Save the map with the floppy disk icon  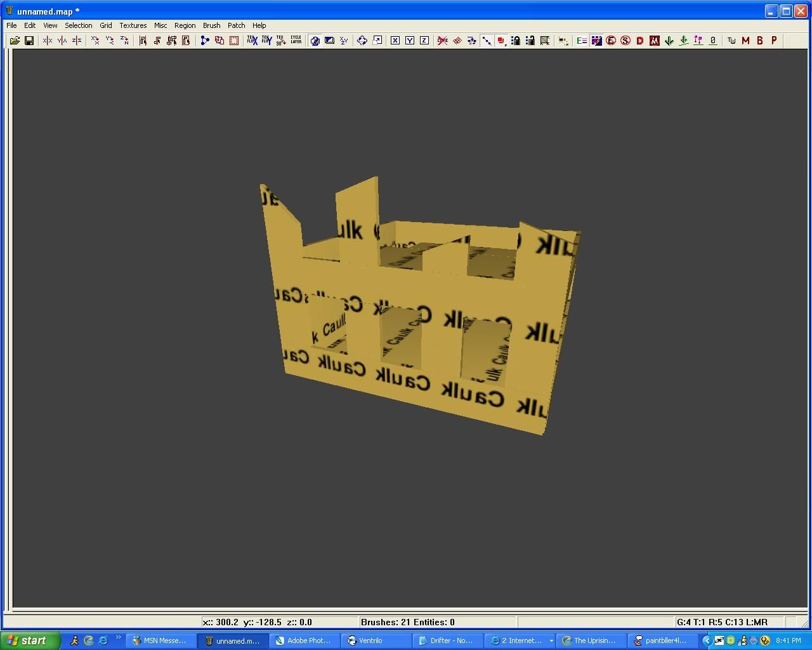(x=29, y=41)
